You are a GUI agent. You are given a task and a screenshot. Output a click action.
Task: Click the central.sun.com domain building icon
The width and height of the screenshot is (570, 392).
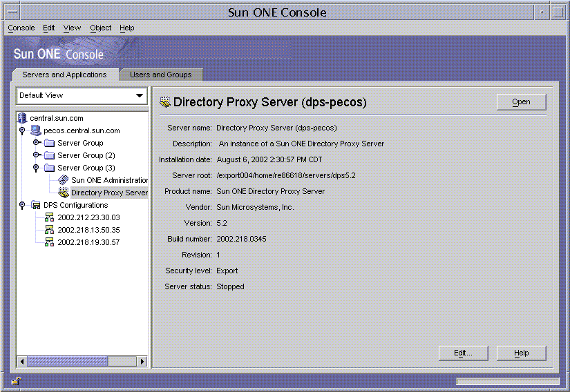pyautogui.click(x=23, y=118)
